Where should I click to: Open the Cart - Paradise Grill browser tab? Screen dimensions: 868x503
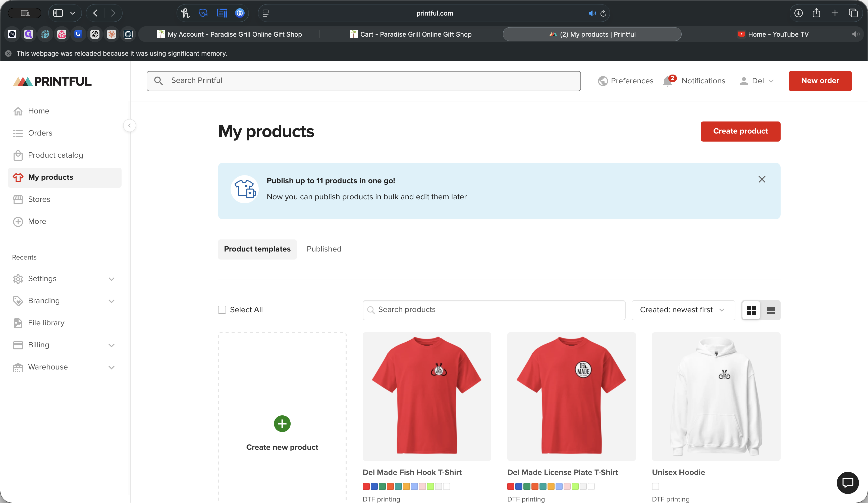pyautogui.click(x=410, y=34)
